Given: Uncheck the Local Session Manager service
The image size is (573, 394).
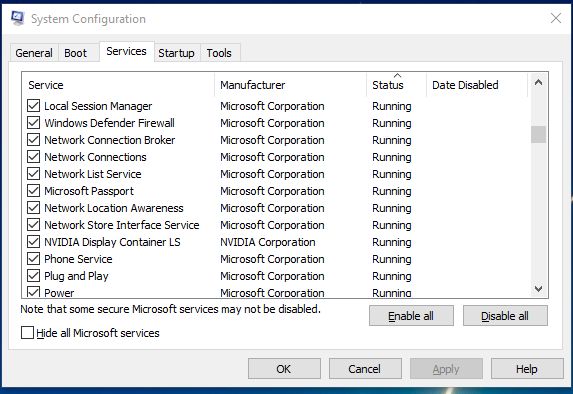Looking at the screenshot, I should click(34, 106).
